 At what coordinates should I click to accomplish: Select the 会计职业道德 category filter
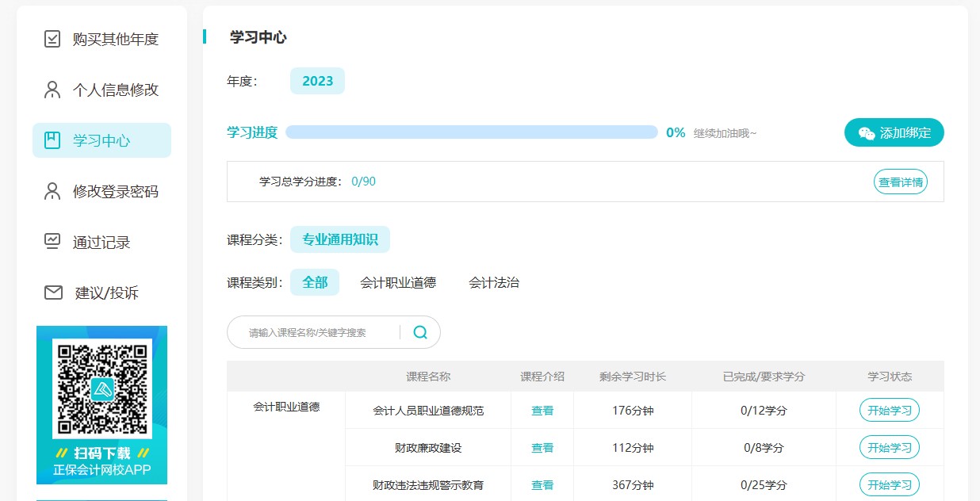(398, 281)
